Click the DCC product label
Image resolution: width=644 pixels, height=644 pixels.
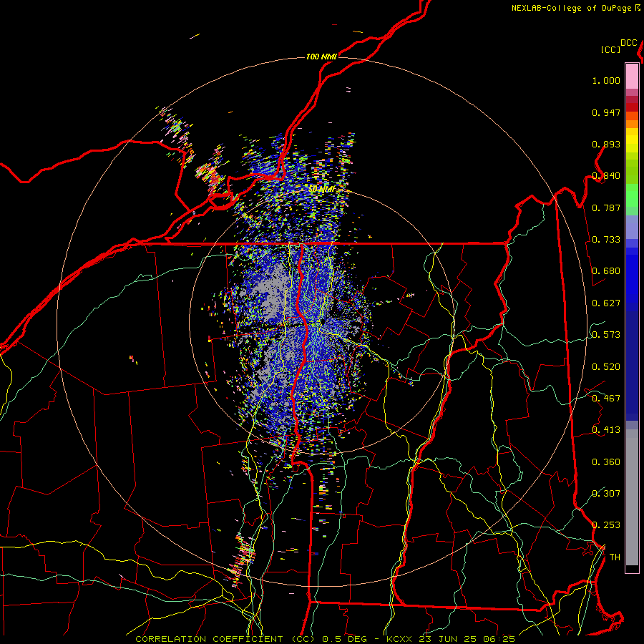(x=629, y=43)
